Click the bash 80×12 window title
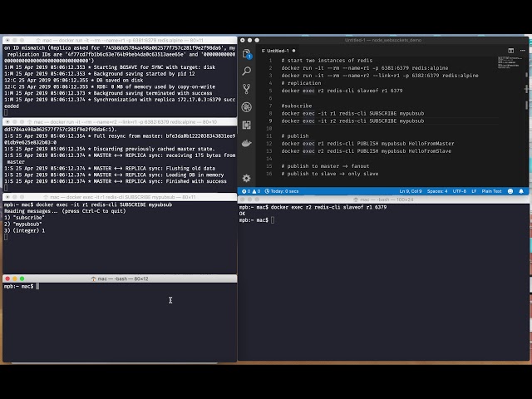The width and height of the screenshot is (532, 399). tap(120, 278)
